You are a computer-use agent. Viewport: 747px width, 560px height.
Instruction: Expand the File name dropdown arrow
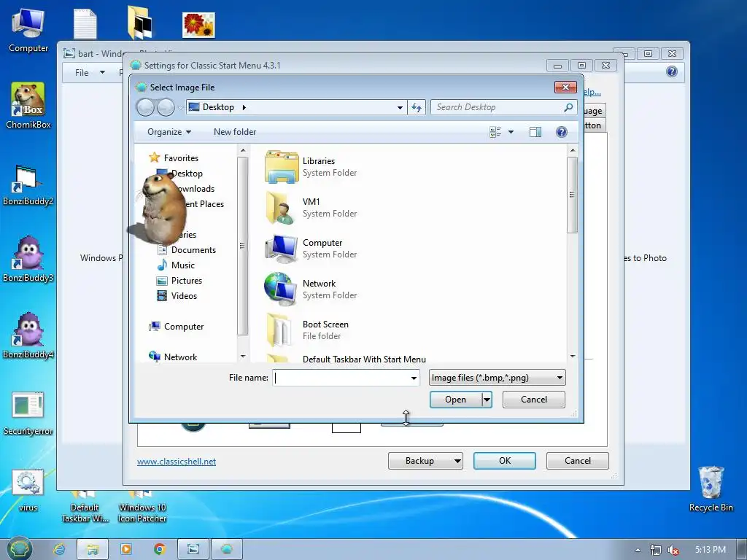pyautogui.click(x=414, y=378)
